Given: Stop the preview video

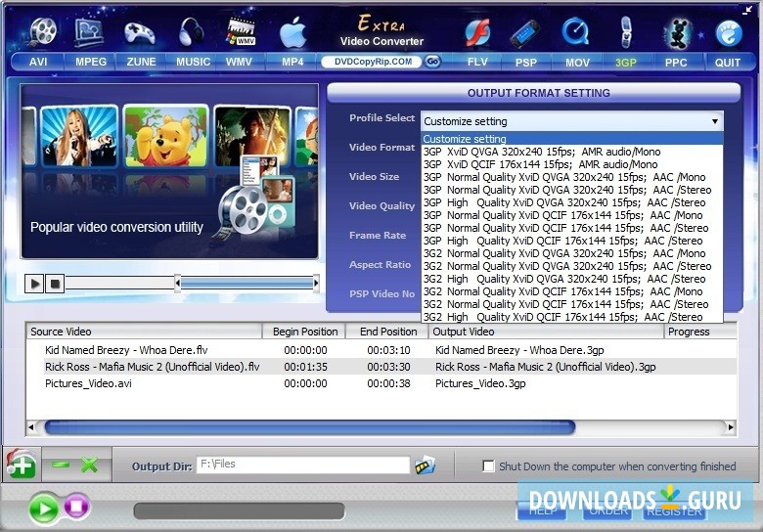Looking at the screenshot, I should pos(55,283).
